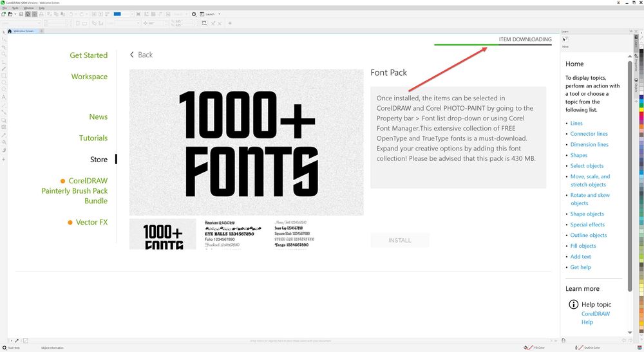
Task: Close the Learn docker panel
Action: pos(637,31)
